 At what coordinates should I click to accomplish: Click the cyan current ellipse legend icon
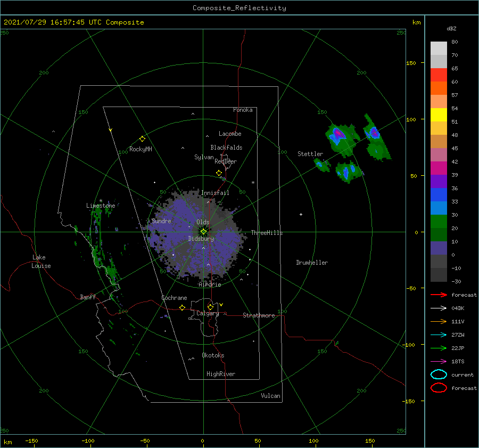(x=439, y=374)
